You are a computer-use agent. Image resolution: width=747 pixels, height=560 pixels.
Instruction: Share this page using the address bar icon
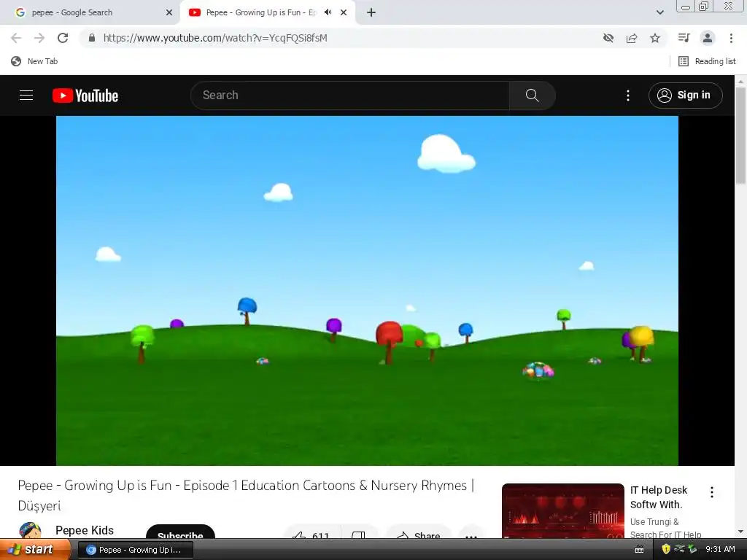632,38
